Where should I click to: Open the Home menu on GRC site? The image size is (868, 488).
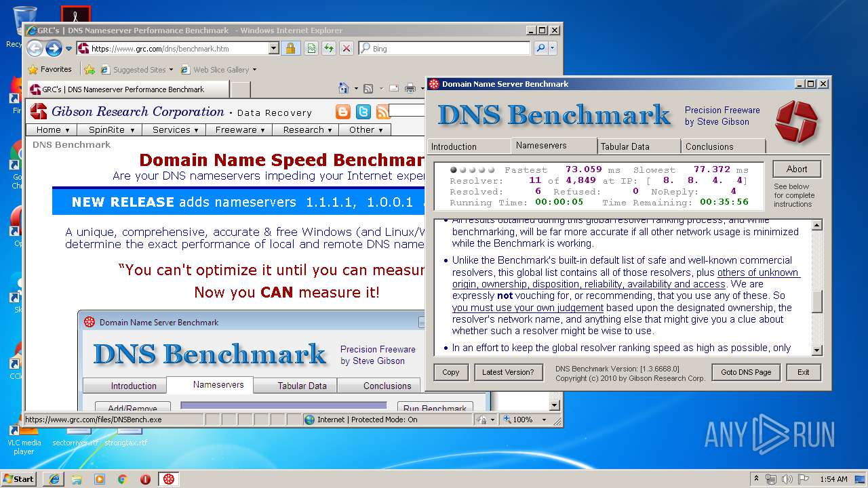(53, 129)
